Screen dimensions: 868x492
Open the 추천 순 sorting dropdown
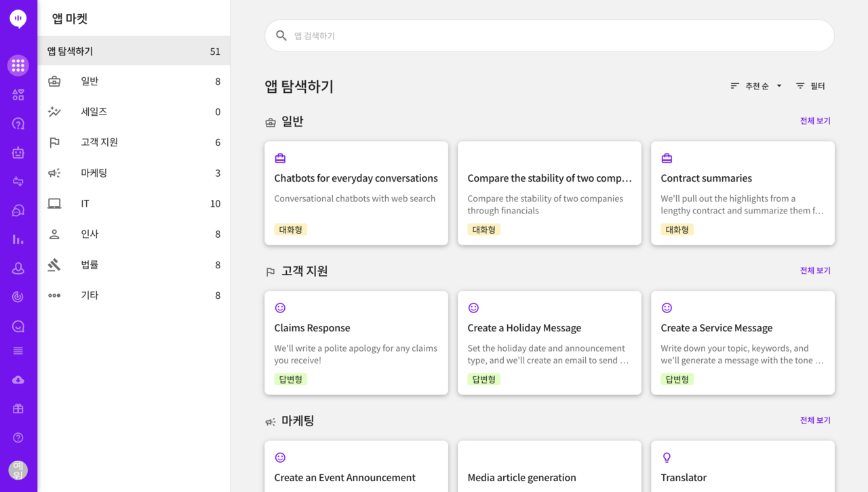(755, 85)
